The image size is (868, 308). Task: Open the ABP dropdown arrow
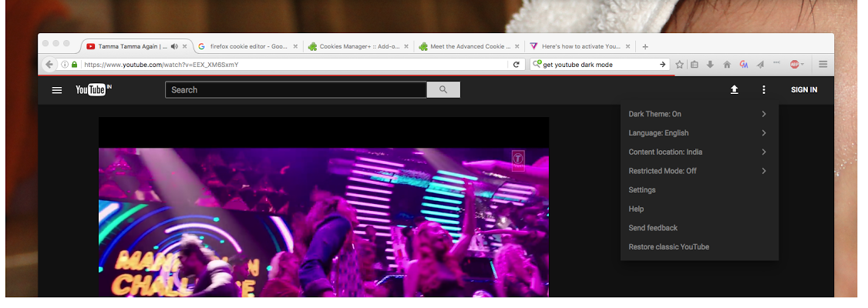point(802,65)
